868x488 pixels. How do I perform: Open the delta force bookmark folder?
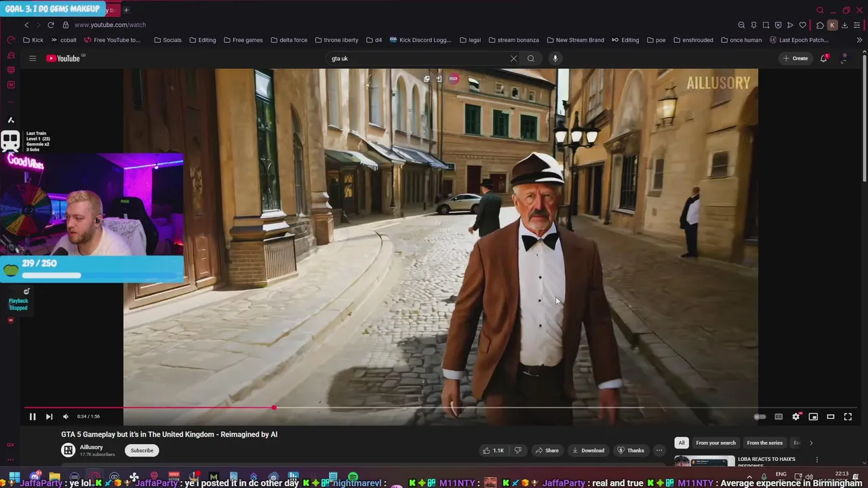tap(288, 40)
